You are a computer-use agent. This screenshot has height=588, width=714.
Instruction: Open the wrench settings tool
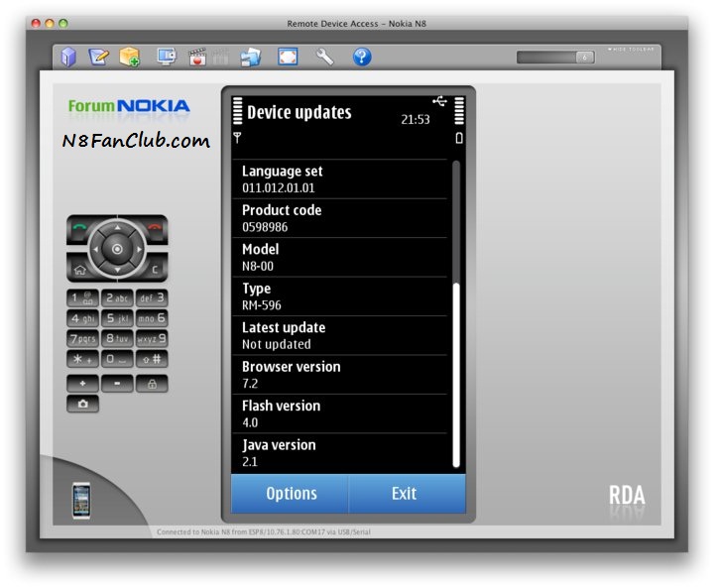tap(324, 57)
